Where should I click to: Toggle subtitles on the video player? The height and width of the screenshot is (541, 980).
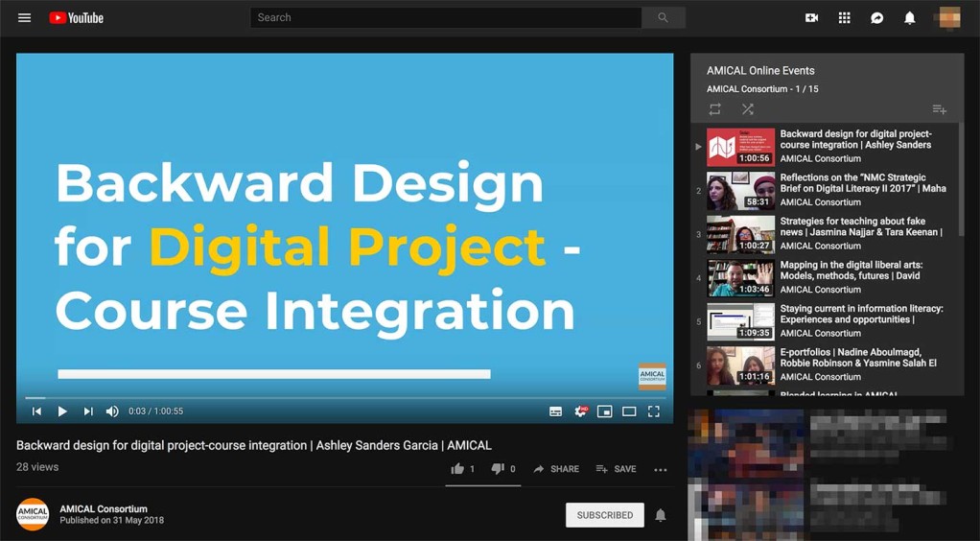pyautogui.click(x=555, y=412)
